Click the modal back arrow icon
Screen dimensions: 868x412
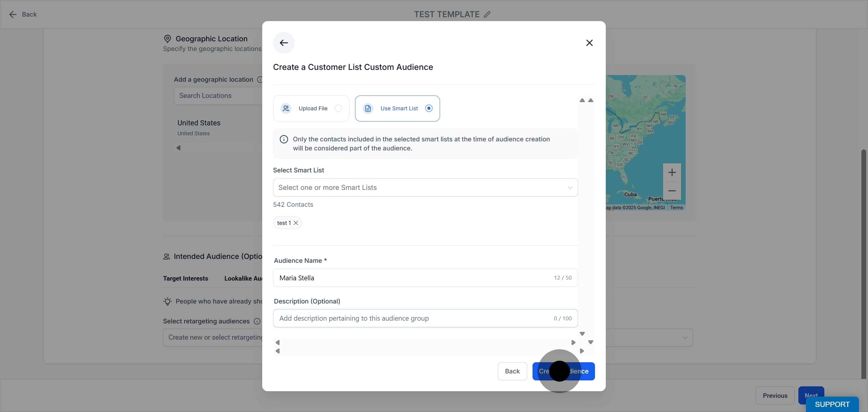[284, 43]
